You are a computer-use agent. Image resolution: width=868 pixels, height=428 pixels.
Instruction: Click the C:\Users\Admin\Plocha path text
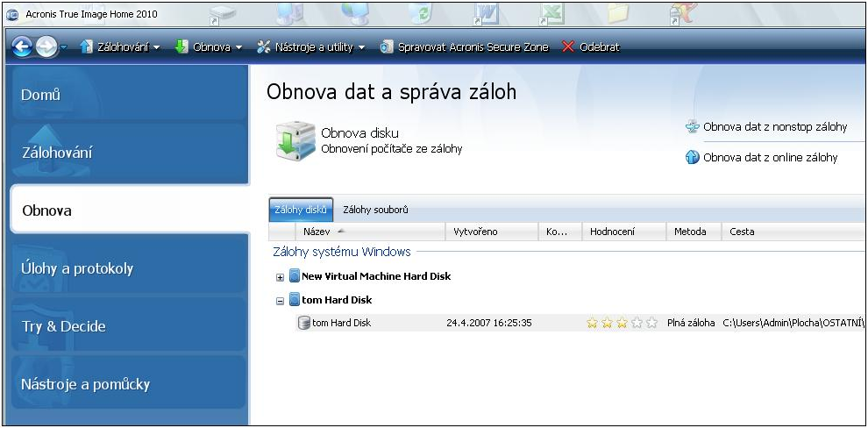point(793,323)
